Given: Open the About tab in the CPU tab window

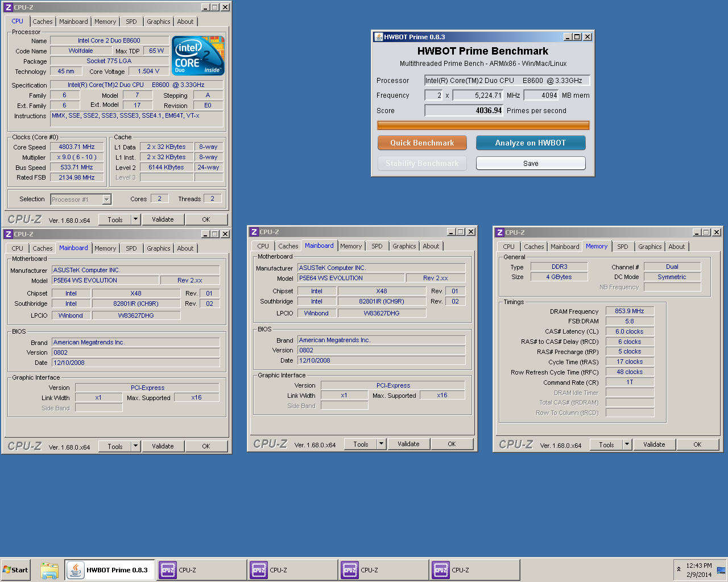Looking at the screenshot, I should [185, 22].
